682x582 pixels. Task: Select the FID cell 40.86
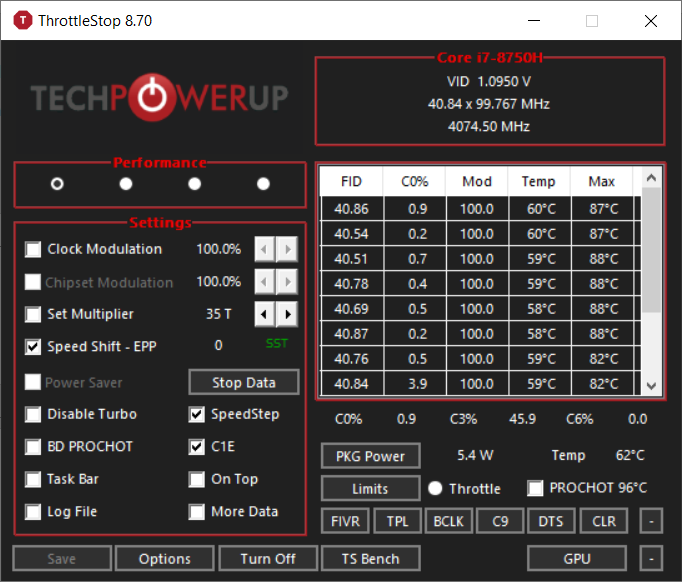tap(351, 209)
